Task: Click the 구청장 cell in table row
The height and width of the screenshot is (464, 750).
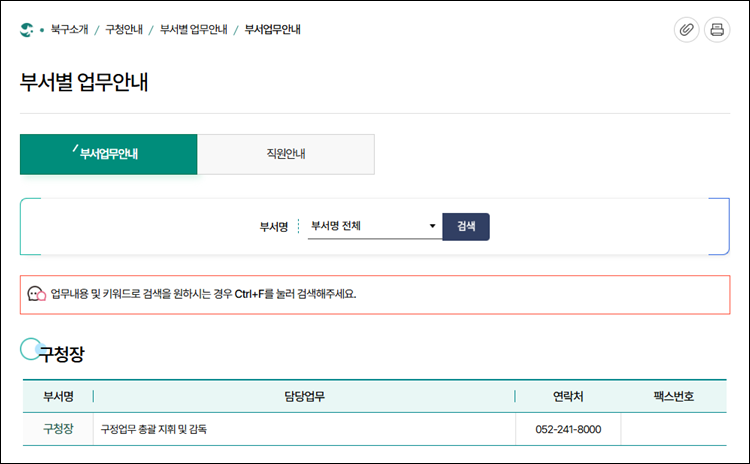Action: click(x=58, y=429)
